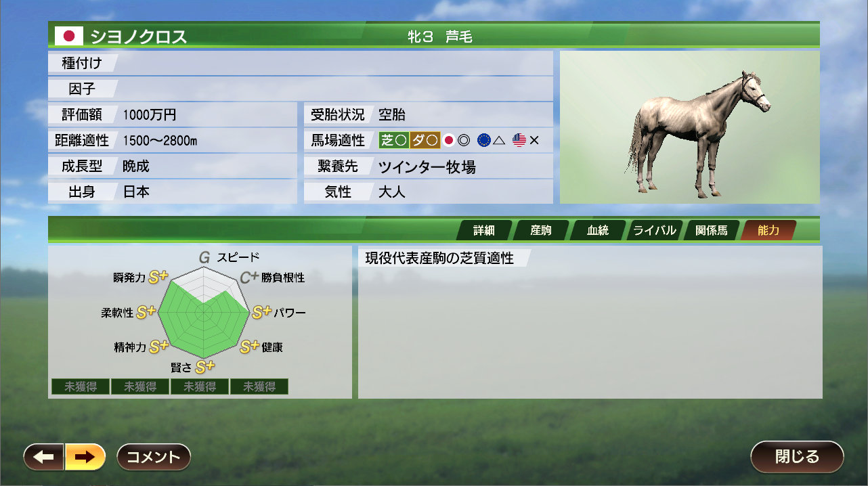The height and width of the screenshot is (486, 868).
Task: Click the S+ grade for パワー
Action: click(x=262, y=313)
